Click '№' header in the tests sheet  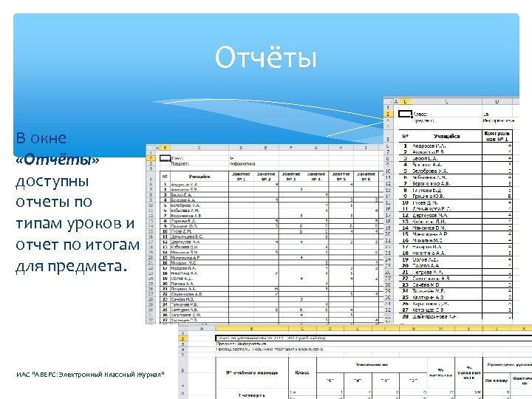tap(405, 136)
